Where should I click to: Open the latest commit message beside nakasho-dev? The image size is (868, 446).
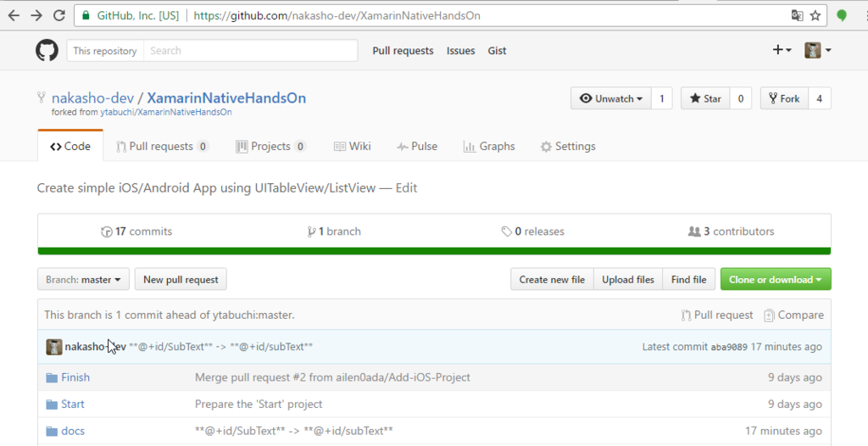pyautogui.click(x=220, y=347)
